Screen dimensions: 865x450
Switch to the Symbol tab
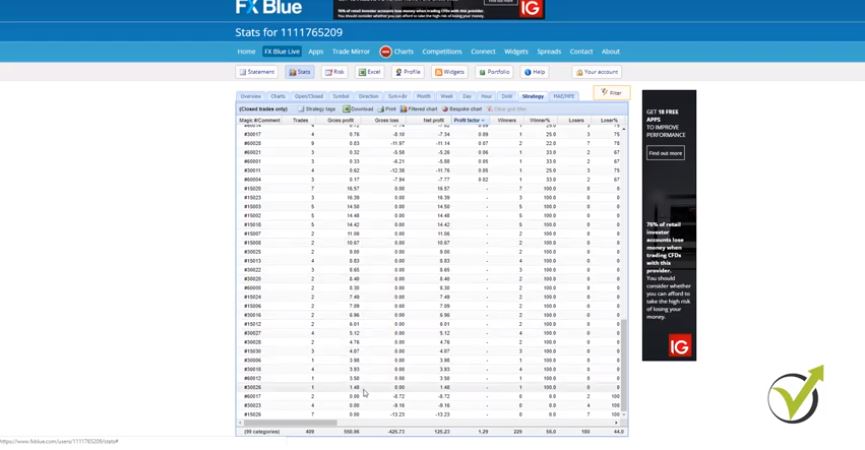pyautogui.click(x=340, y=97)
